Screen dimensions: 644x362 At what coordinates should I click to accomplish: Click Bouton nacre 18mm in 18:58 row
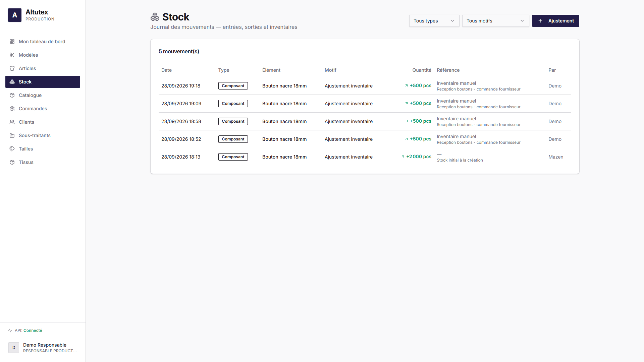tap(284, 121)
